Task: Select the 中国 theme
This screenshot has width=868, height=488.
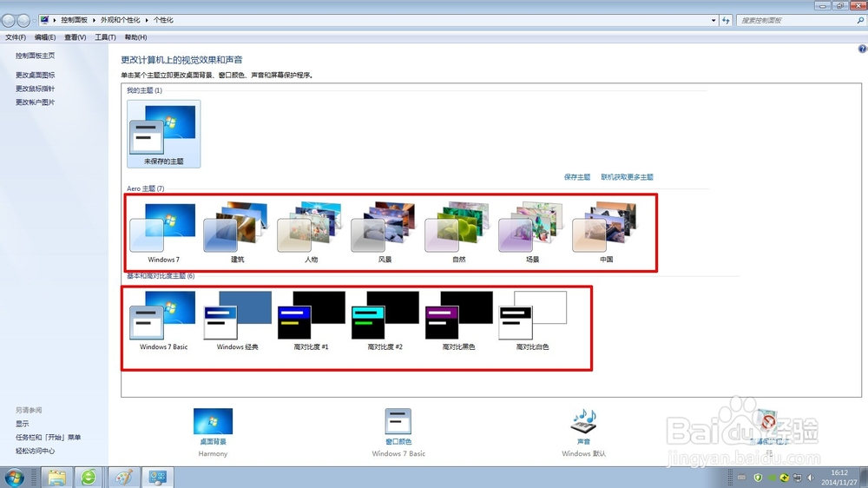Action: point(606,234)
